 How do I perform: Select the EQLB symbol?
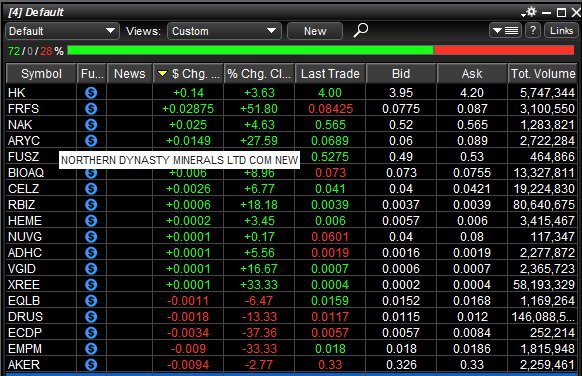tap(24, 300)
